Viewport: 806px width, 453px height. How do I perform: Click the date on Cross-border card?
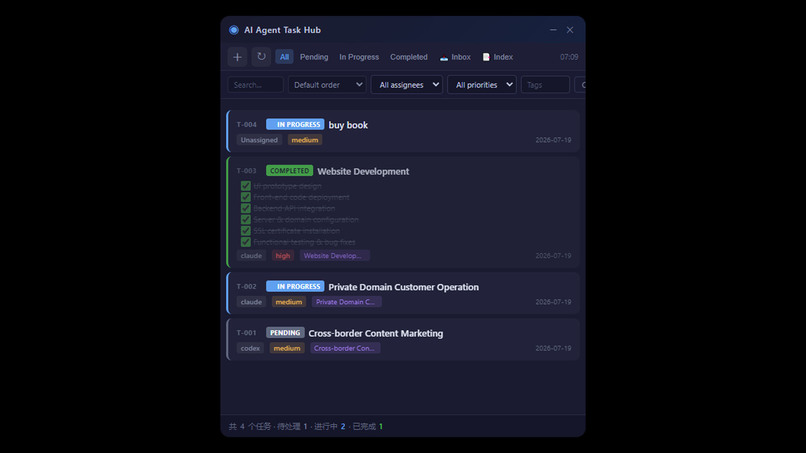pos(553,348)
